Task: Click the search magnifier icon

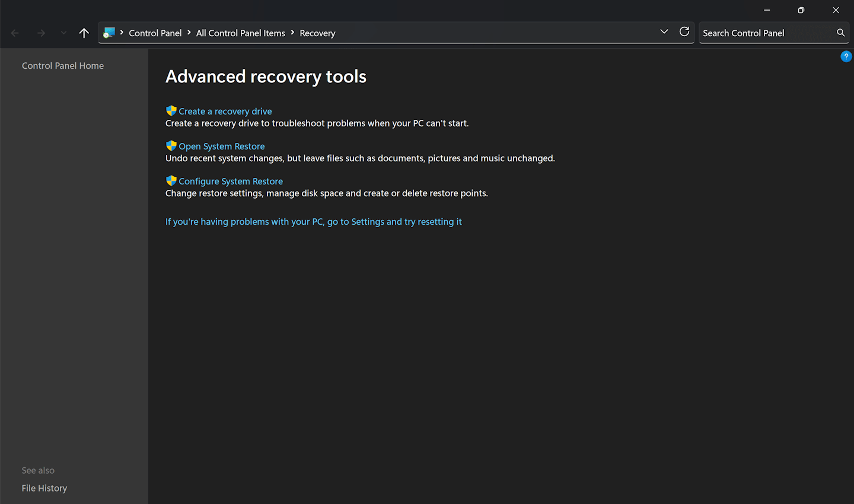Action: coord(840,33)
